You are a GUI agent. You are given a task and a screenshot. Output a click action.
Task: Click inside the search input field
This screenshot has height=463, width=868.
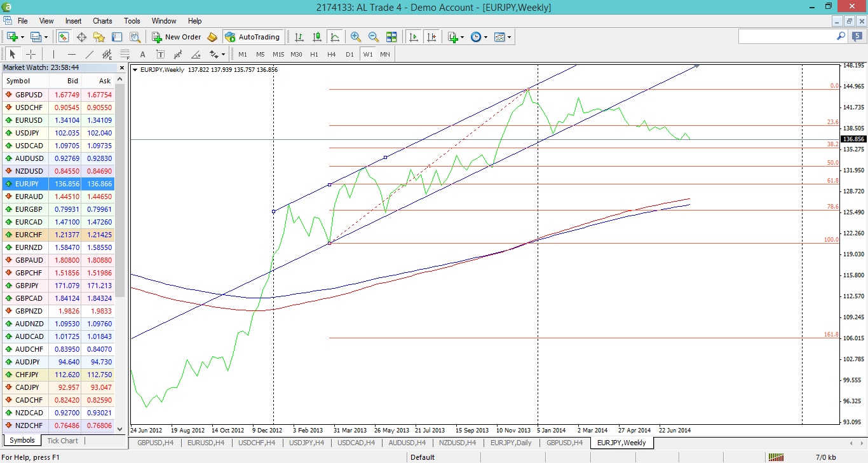787,37
